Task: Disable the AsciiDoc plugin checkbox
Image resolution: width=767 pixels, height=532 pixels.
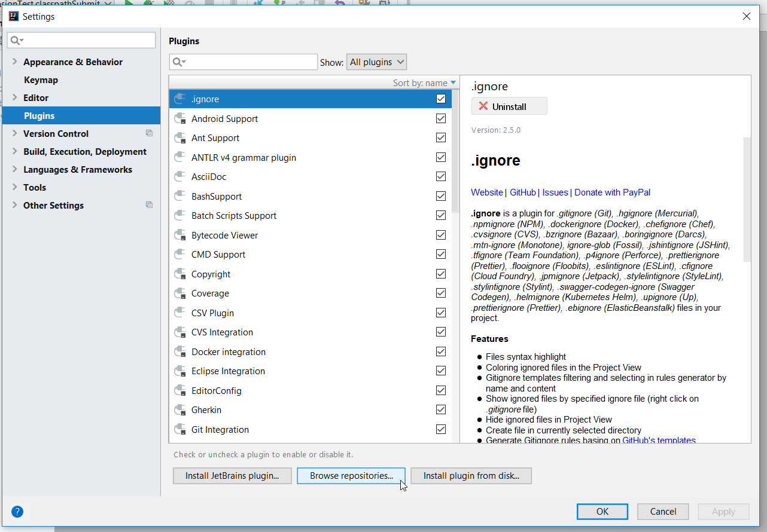Action: 441,176
